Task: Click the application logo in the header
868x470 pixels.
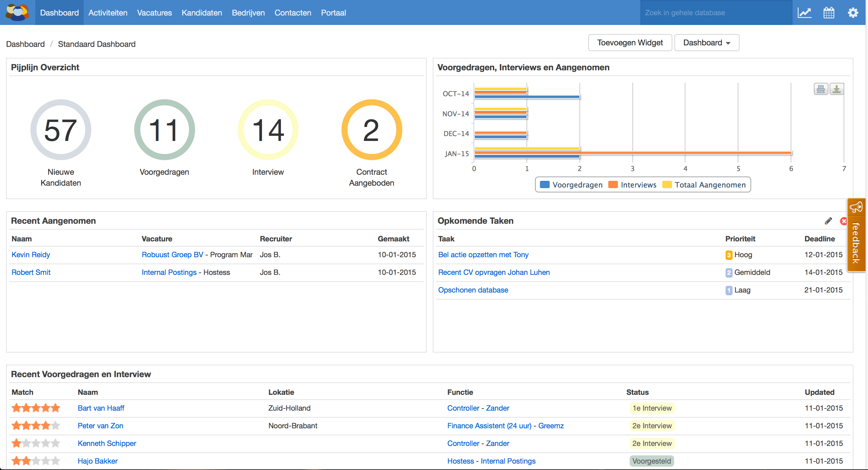Action: [x=18, y=12]
